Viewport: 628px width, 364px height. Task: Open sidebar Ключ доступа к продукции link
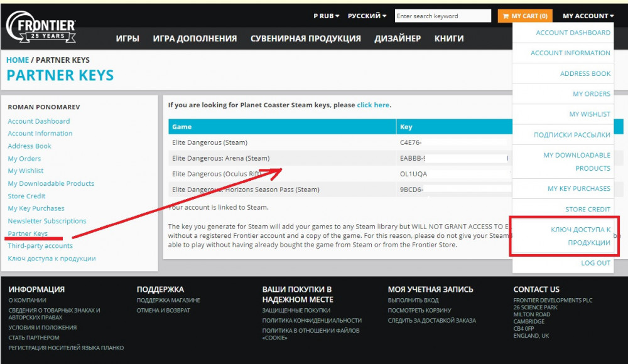pyautogui.click(x=51, y=259)
